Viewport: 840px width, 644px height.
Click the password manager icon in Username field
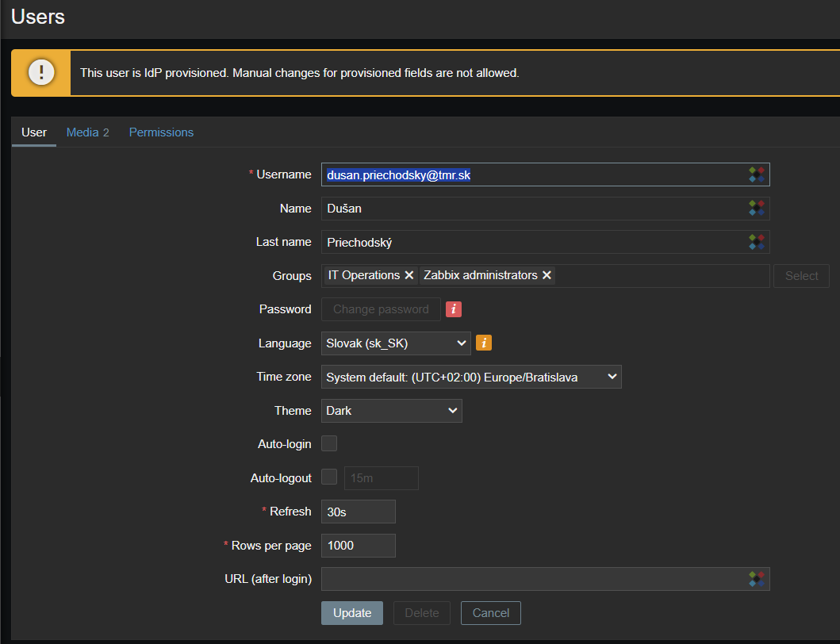click(x=757, y=174)
